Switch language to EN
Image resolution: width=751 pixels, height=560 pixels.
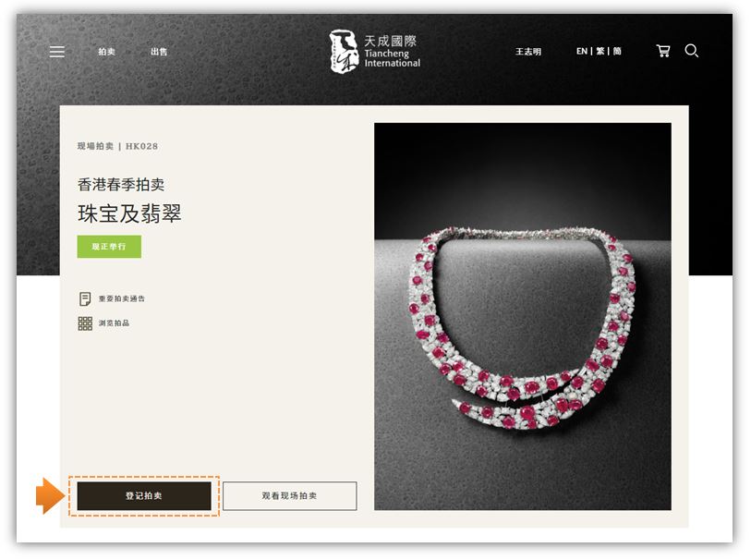(581, 51)
